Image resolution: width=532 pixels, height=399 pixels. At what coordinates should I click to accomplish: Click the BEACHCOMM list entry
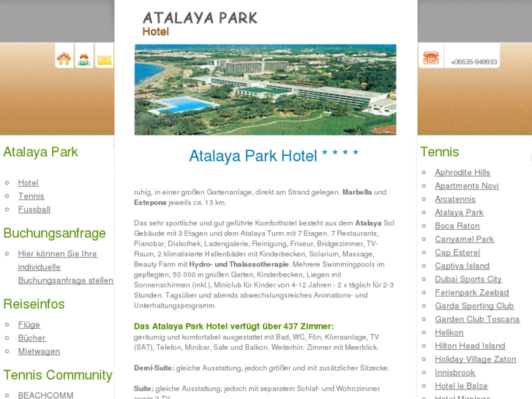click(x=46, y=395)
